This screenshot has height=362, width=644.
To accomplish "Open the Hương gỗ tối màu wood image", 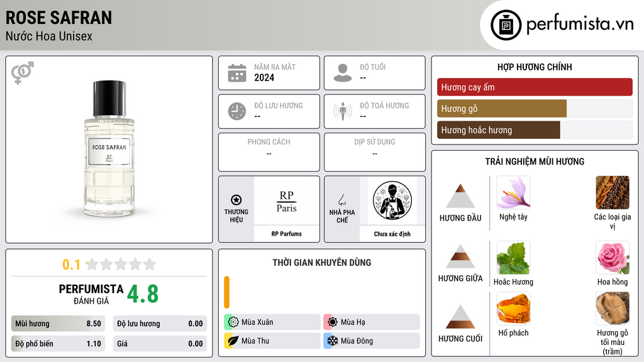I will pyautogui.click(x=613, y=309).
